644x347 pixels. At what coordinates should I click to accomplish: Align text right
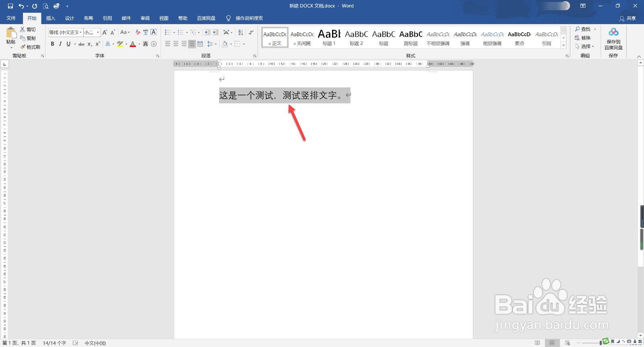pyautogui.click(x=184, y=44)
